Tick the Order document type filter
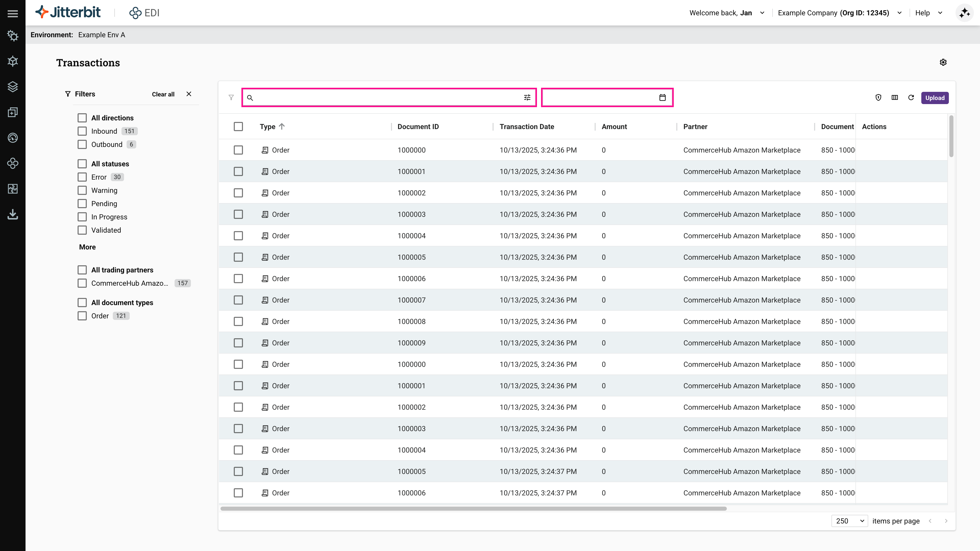Screen dimensions: 980x551 click(82, 316)
